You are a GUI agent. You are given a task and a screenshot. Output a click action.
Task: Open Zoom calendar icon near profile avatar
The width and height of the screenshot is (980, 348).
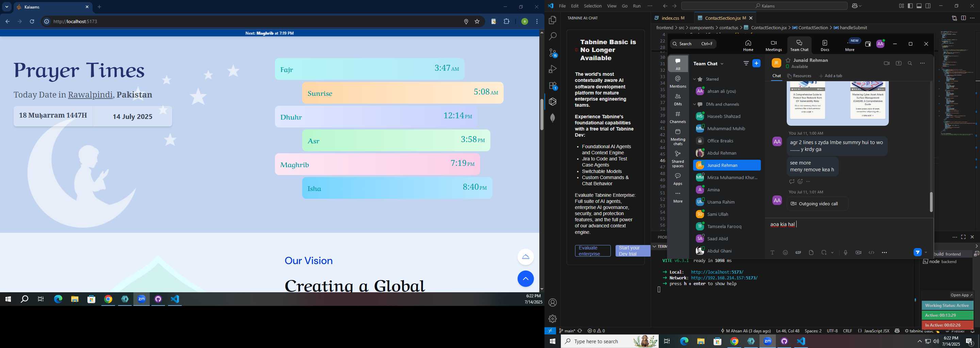point(868,44)
